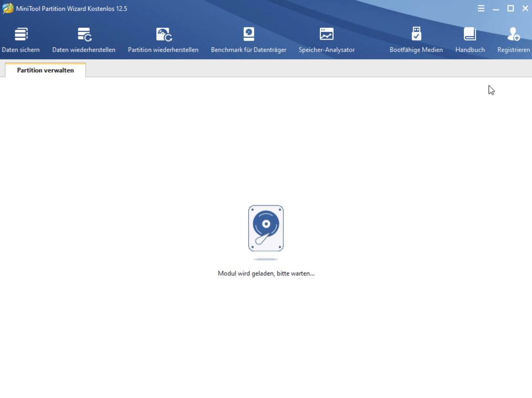Click the loading hard disk graphic

coord(266,228)
